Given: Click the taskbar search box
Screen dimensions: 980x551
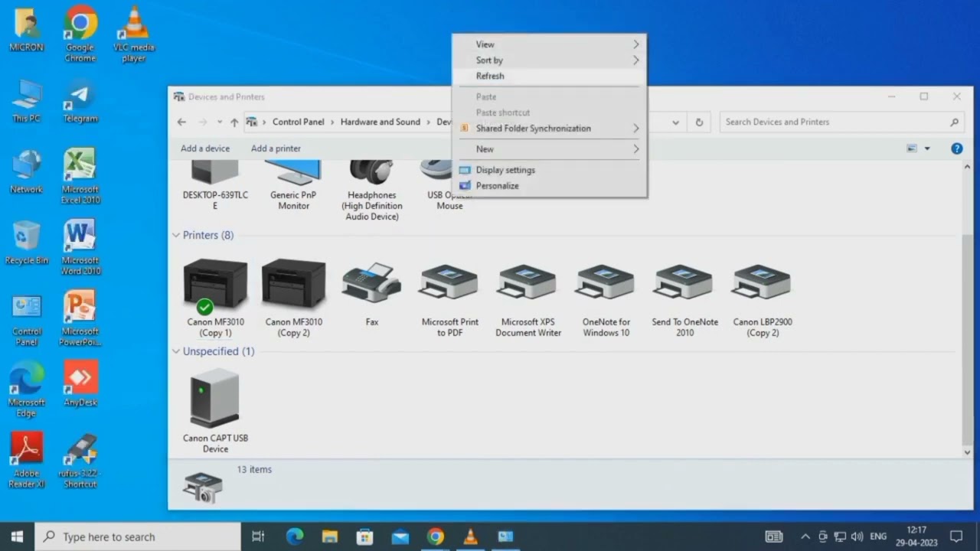Looking at the screenshot, I should [138, 536].
